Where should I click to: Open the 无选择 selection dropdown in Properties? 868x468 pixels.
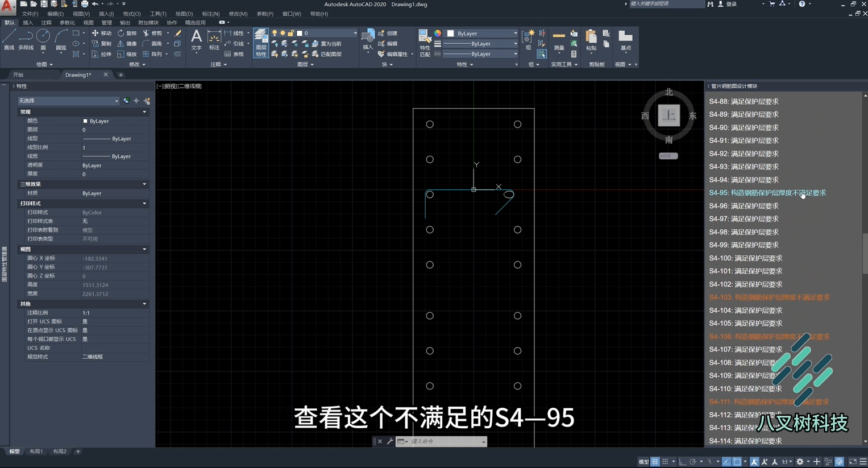tap(68, 101)
